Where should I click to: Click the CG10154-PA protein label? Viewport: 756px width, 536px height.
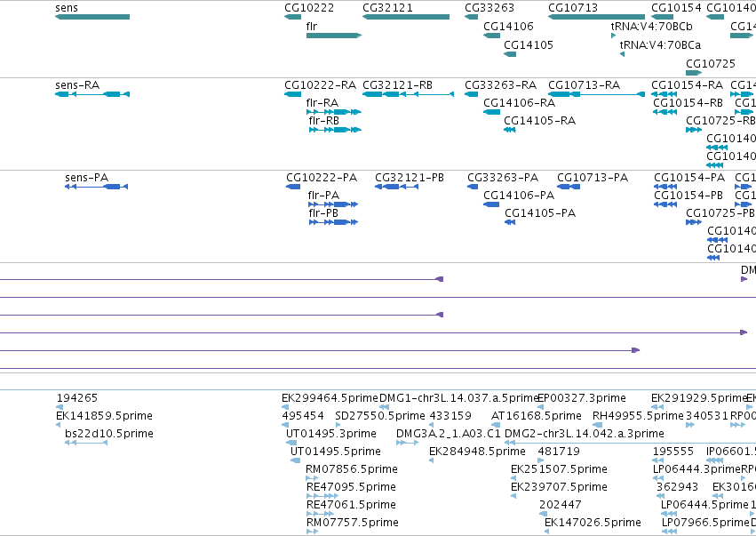(689, 178)
